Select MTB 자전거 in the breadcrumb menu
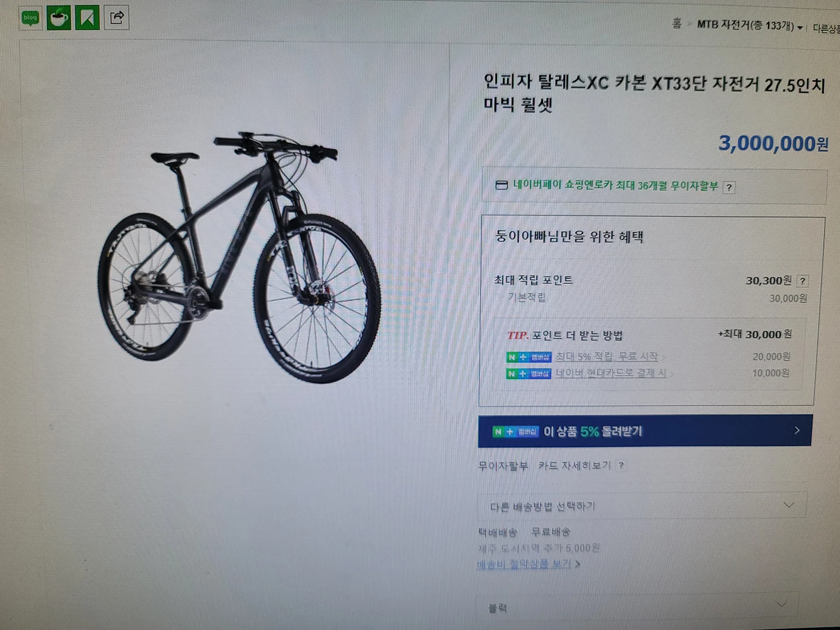 [x=745, y=26]
